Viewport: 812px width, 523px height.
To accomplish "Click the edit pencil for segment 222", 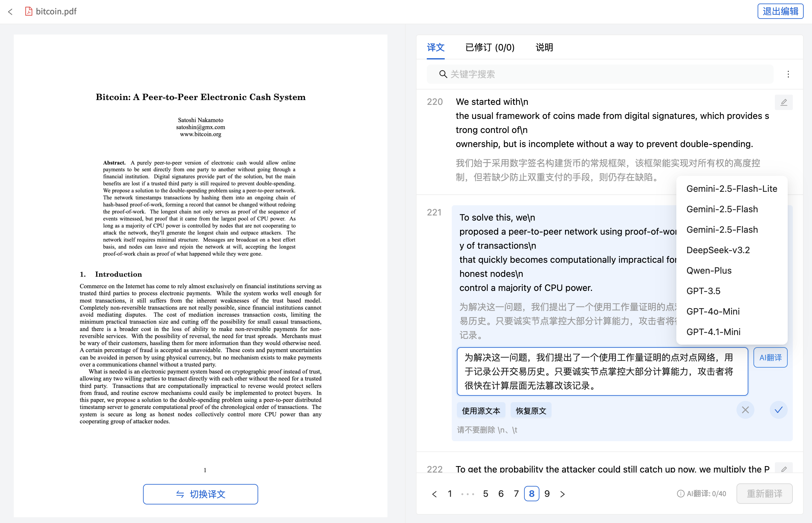I will point(784,469).
